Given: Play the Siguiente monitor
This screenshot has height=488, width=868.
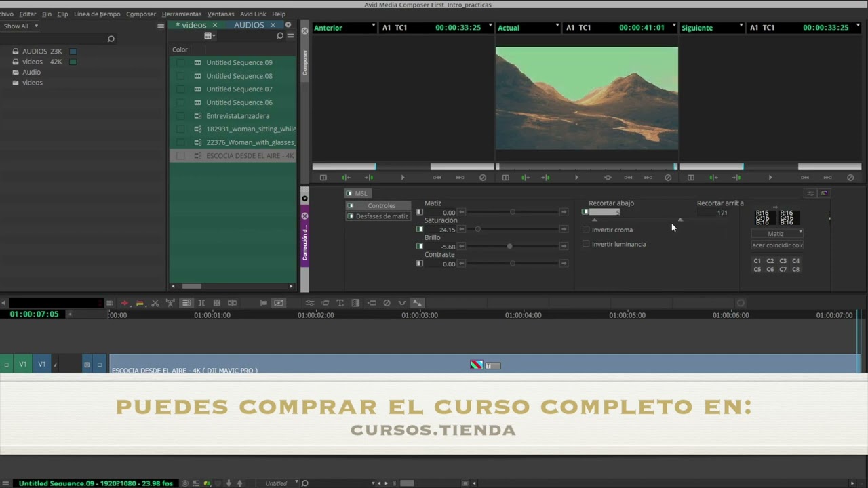Looking at the screenshot, I should 770,178.
